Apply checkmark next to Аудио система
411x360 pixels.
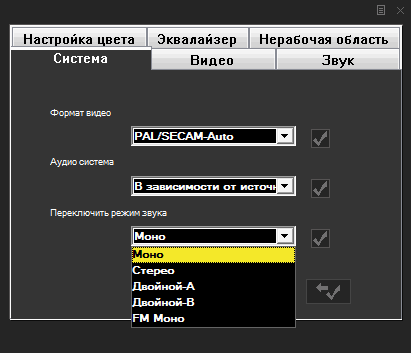pos(320,188)
